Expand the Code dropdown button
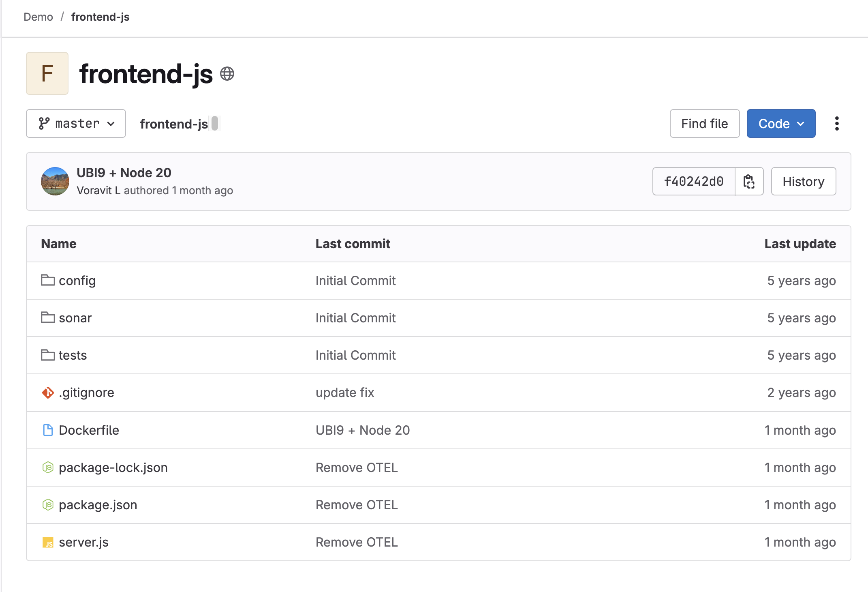Viewport: 868px width, 592px height. (x=781, y=124)
